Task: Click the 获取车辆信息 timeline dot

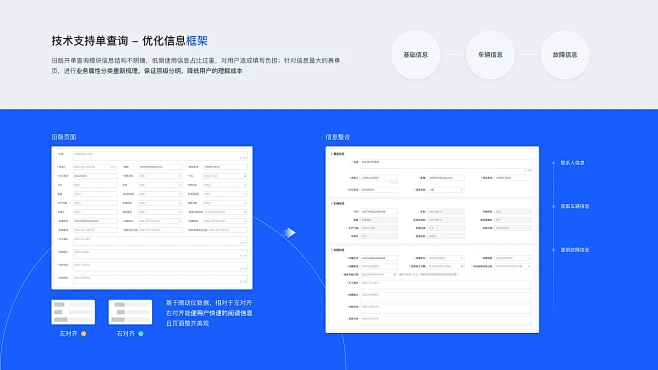Action: [x=554, y=206]
